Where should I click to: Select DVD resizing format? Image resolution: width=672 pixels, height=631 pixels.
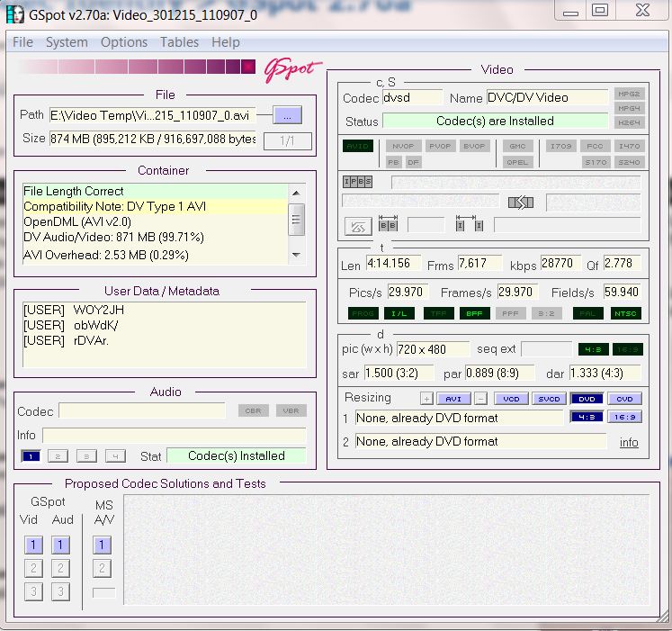587,399
